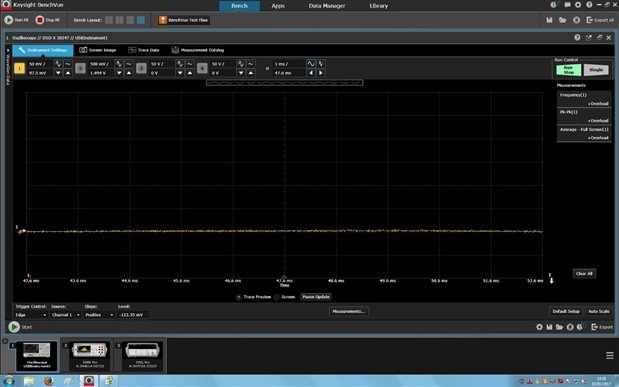Switch to the Screen Image tab
Screen dimensions: 619x387
tap(98, 50)
